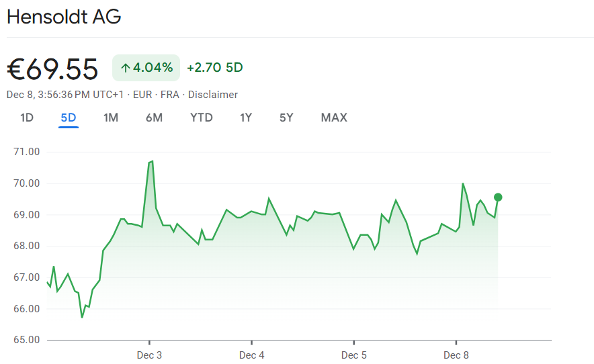Click the Hensoldt AG title
Image resolution: width=594 pixels, height=364 pixels.
pyautogui.click(x=64, y=17)
